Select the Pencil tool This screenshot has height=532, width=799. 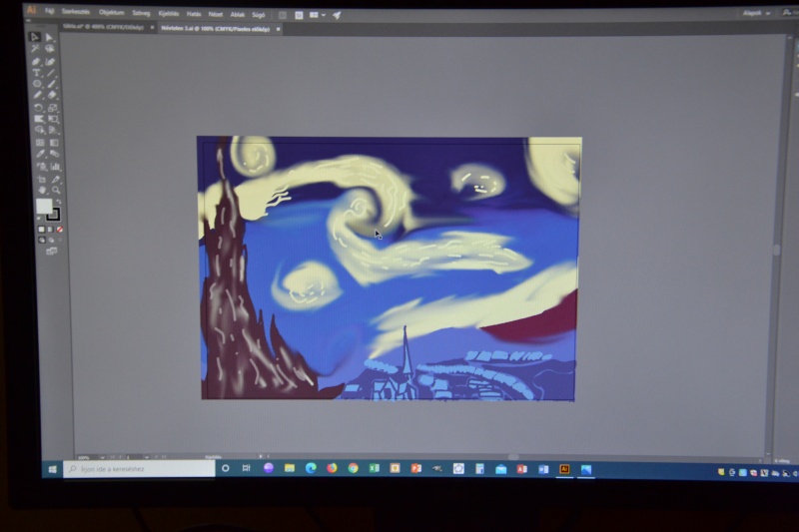[37, 95]
